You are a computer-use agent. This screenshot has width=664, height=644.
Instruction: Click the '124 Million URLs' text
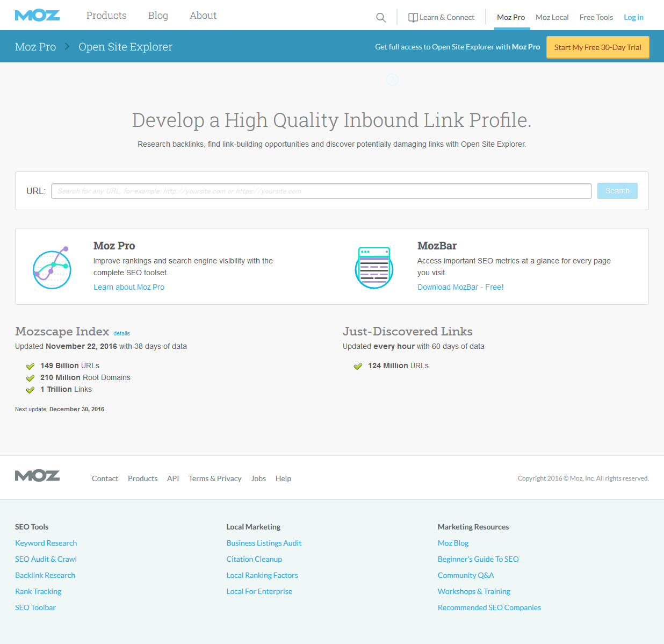click(398, 366)
